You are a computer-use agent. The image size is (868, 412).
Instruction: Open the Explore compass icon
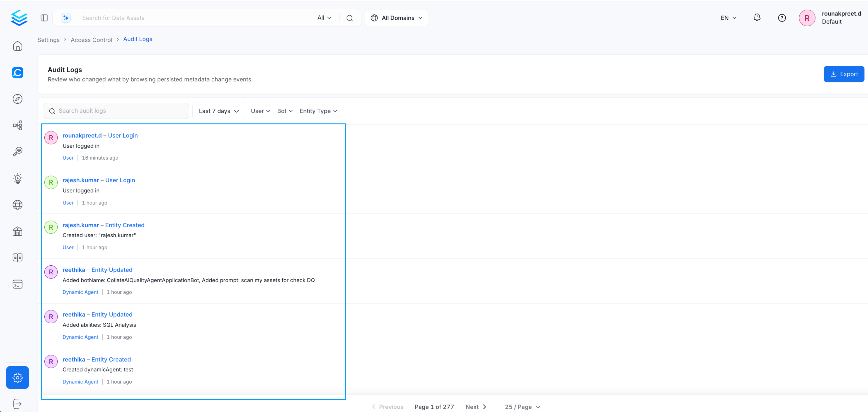(x=17, y=99)
